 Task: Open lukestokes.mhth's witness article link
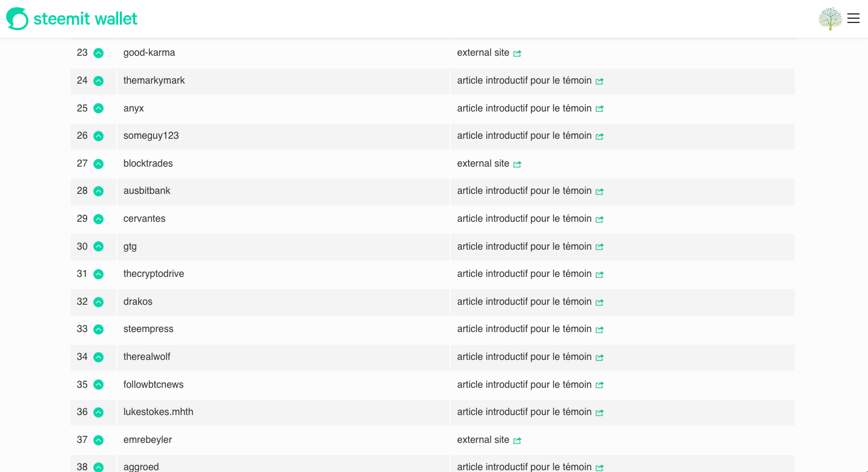pos(530,412)
